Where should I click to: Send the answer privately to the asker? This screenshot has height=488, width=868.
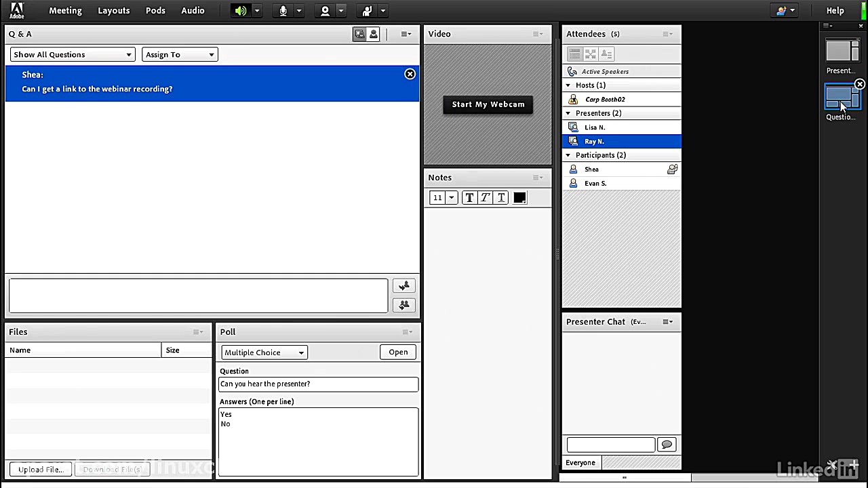pos(404,286)
